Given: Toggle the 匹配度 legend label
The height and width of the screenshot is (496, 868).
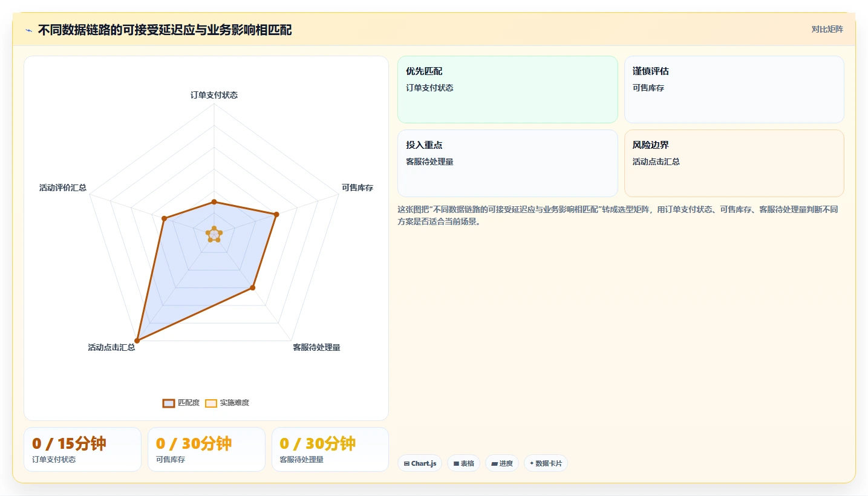Looking at the screenshot, I should pos(189,403).
